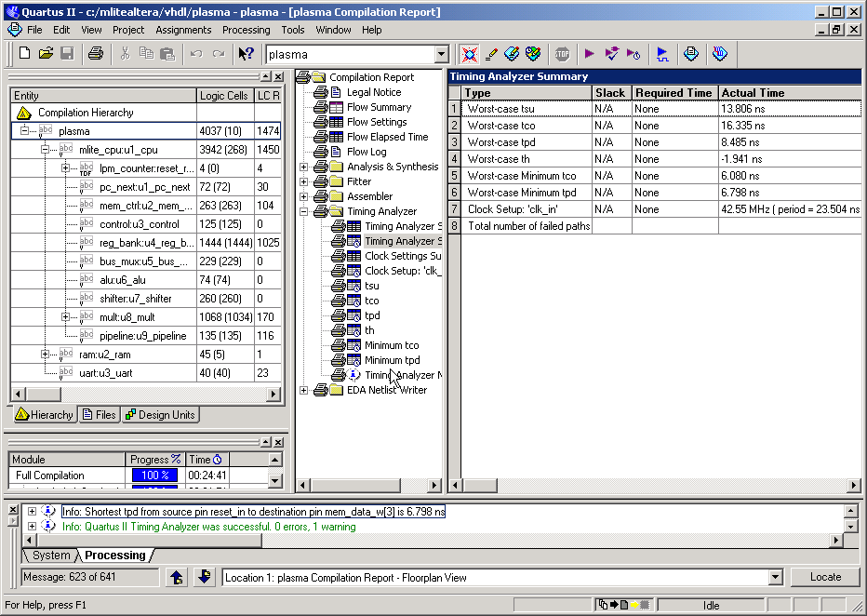The height and width of the screenshot is (616, 867).
Task: Expand the EDA Netlist Writer folder
Action: [x=303, y=390]
